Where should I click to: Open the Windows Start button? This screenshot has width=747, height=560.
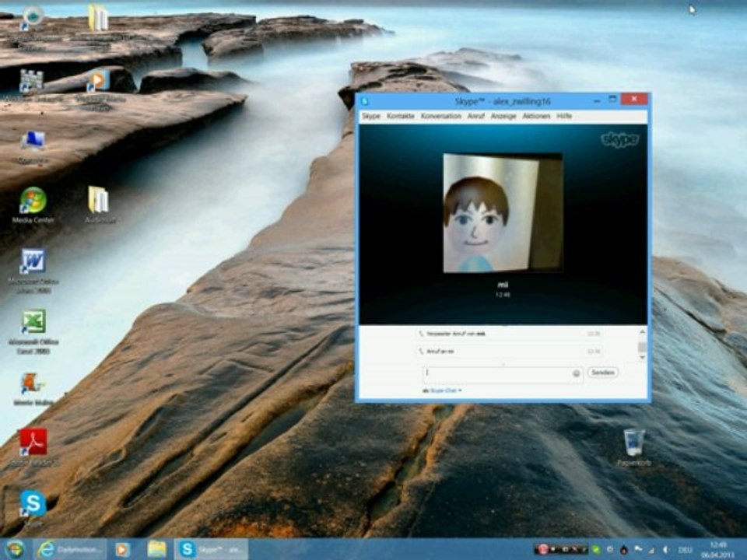tap(15, 549)
